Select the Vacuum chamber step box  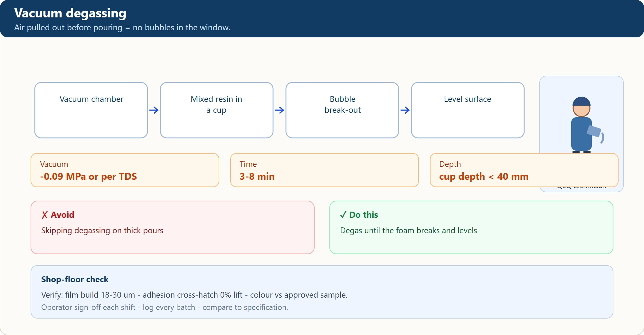pos(91,110)
